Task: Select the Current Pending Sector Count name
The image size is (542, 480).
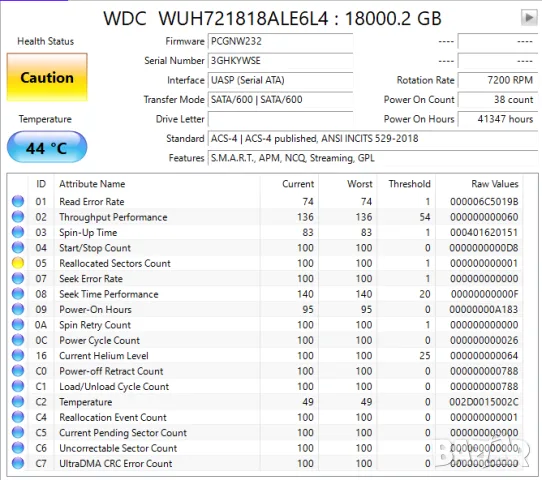Action: (123, 433)
